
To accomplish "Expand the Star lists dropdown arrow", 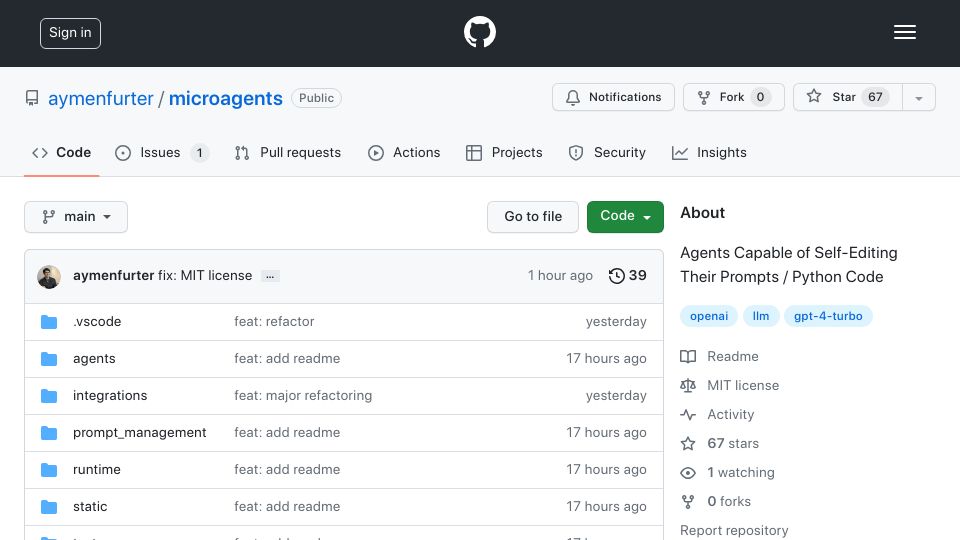I will tap(918, 97).
